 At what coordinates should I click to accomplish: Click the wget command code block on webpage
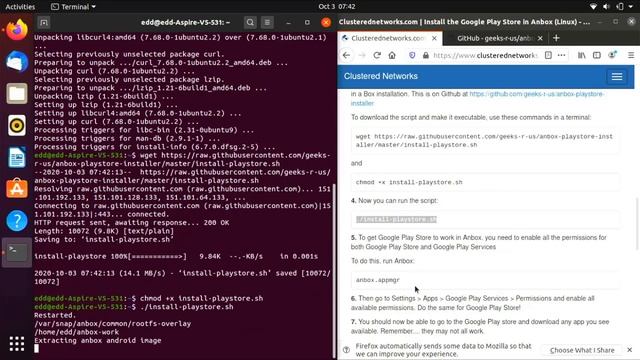[x=485, y=140]
